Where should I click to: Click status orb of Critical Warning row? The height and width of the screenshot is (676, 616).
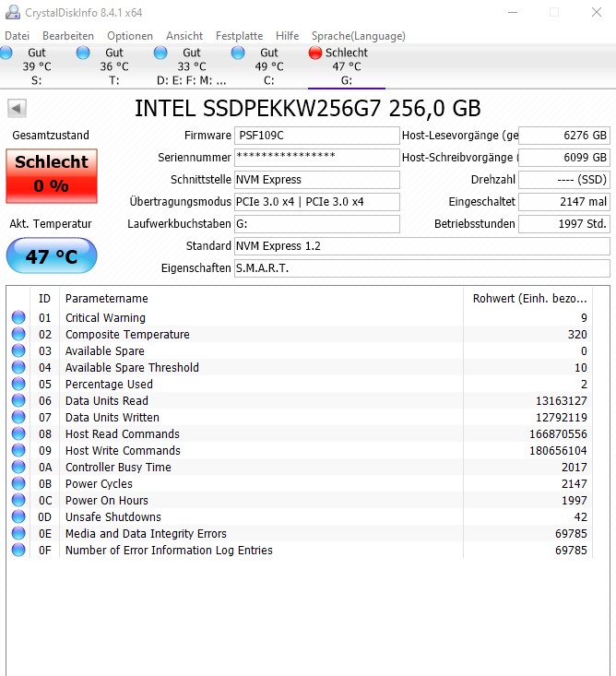coord(18,318)
